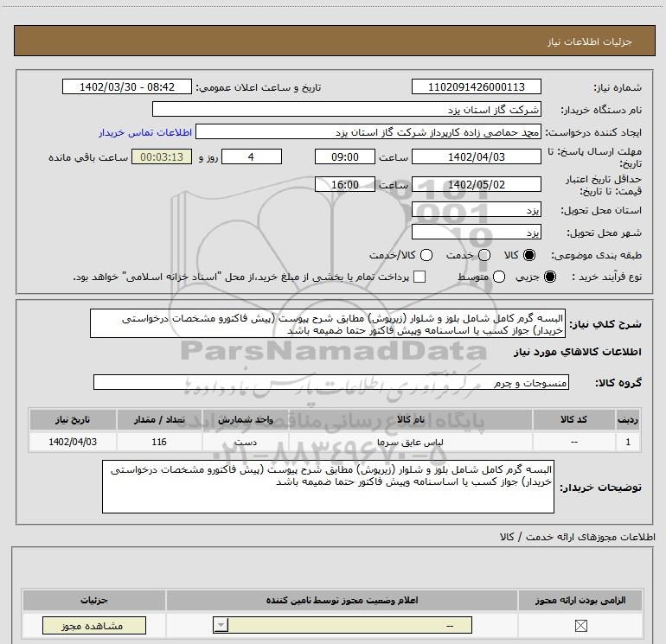Click the ردیف column header

tap(628, 419)
